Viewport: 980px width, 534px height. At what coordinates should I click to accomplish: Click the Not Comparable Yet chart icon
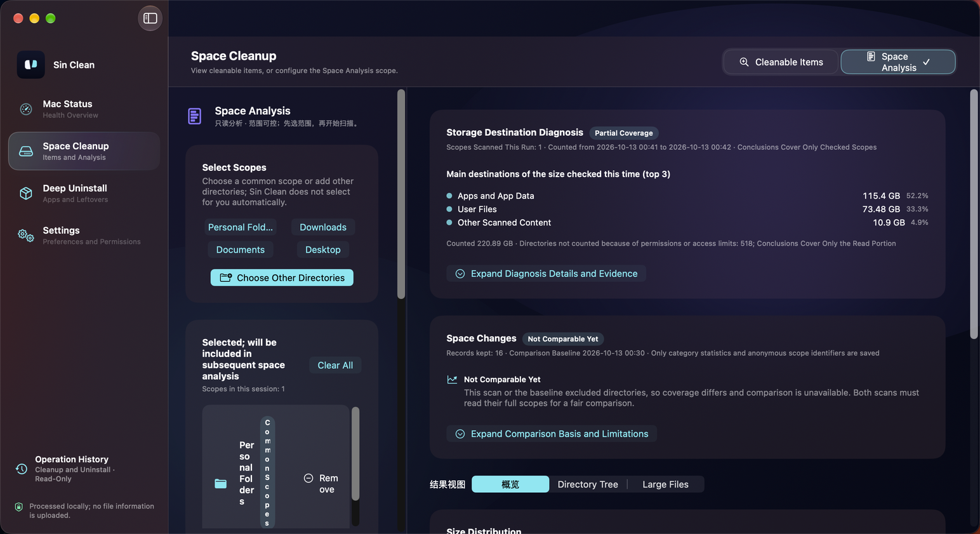click(x=452, y=380)
